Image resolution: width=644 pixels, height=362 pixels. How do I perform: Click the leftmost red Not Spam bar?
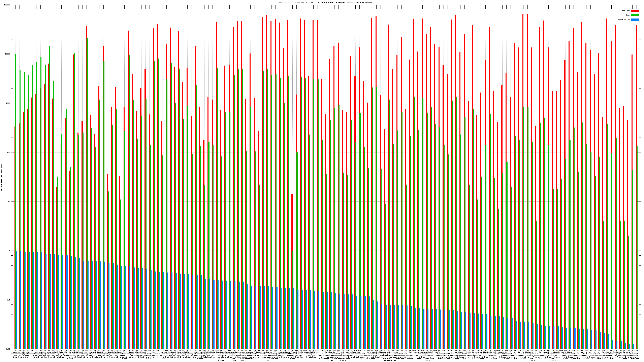tap(15, 237)
